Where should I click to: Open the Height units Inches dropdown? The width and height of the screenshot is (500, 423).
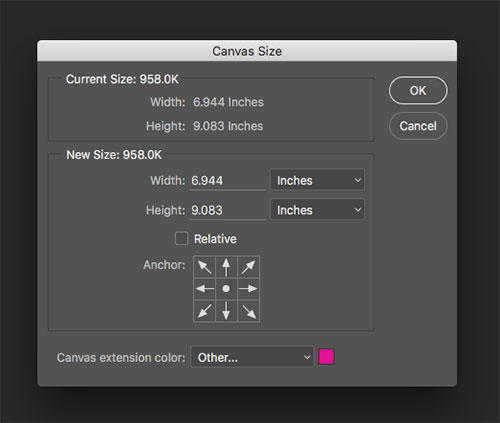(x=317, y=210)
